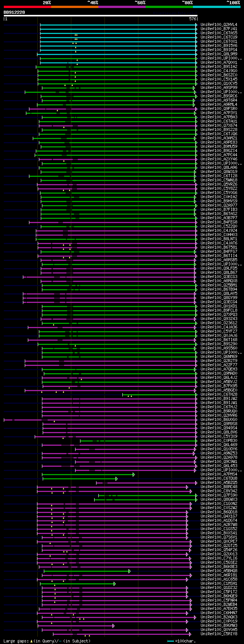Select the UniRef100_C0HIA2 label

[219, 197]
